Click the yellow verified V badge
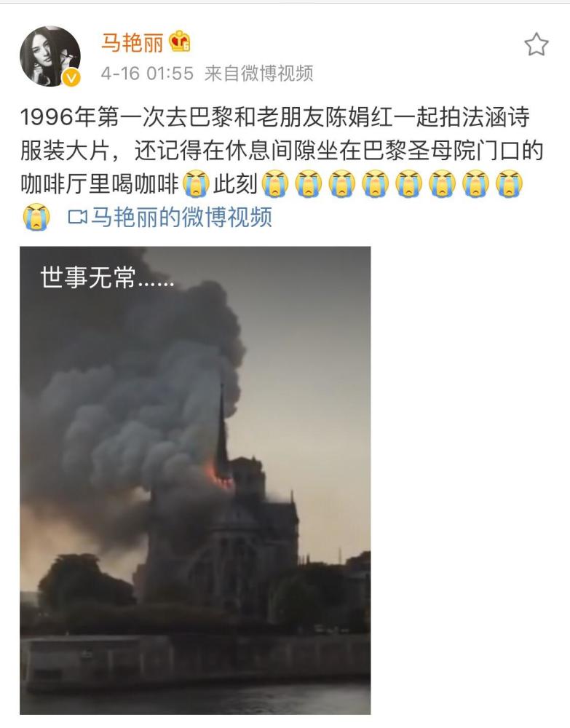The width and height of the screenshot is (570, 728). tap(71, 78)
